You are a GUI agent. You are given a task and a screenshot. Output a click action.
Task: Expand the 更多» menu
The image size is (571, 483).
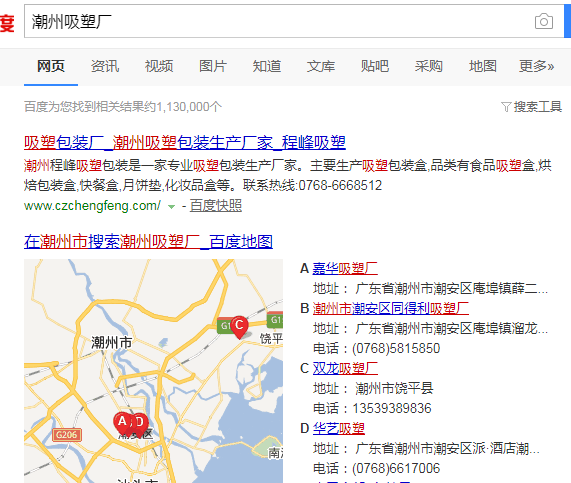(536, 66)
